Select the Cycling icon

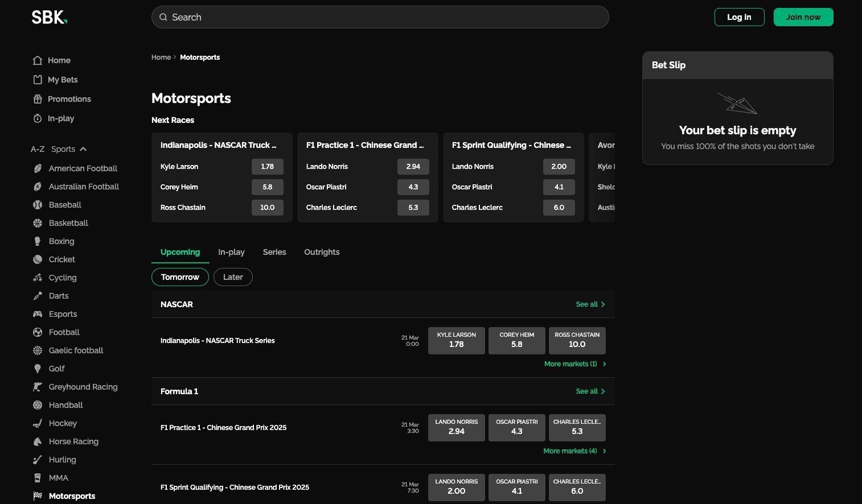(x=38, y=278)
